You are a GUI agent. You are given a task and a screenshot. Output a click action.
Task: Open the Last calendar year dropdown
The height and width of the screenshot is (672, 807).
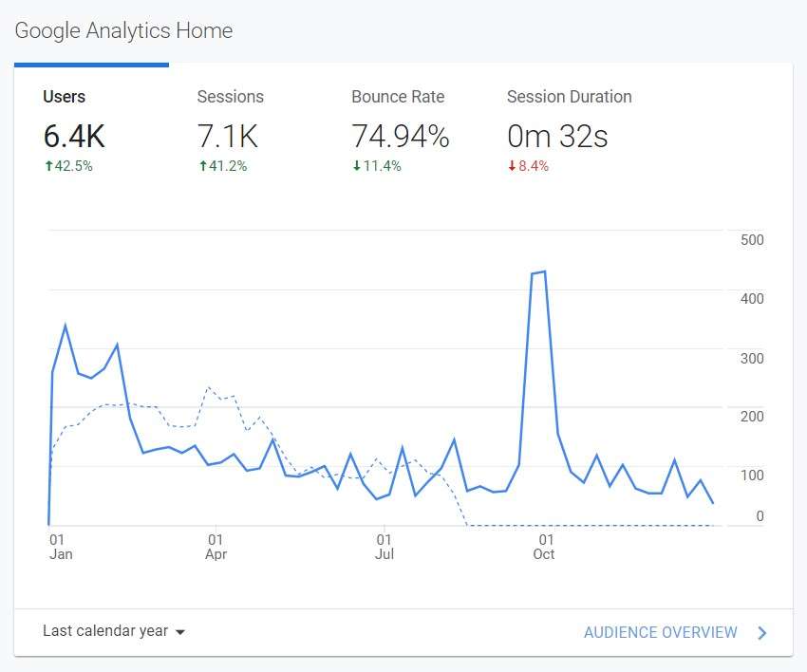point(114,631)
